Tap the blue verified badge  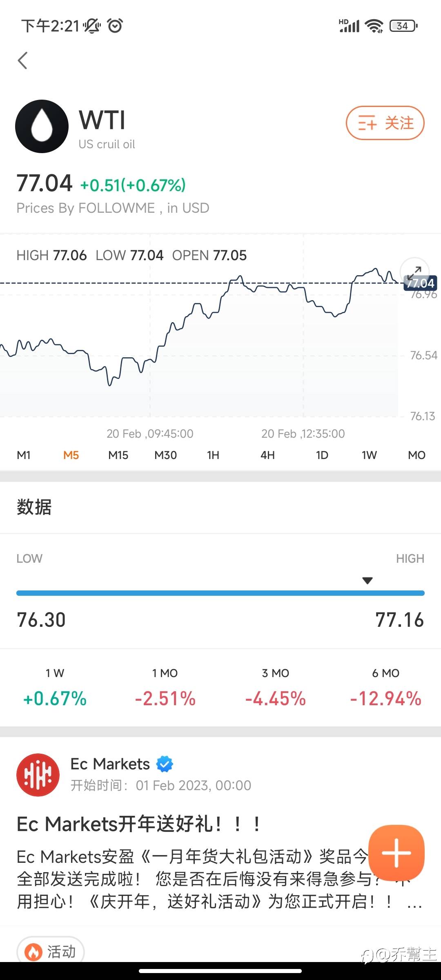(x=165, y=764)
